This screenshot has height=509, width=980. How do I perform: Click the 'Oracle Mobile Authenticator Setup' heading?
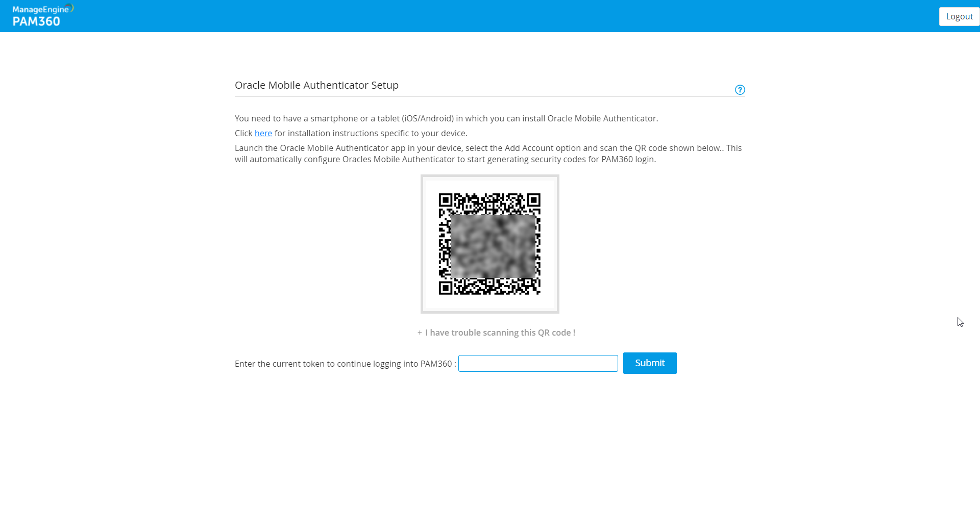click(x=316, y=85)
